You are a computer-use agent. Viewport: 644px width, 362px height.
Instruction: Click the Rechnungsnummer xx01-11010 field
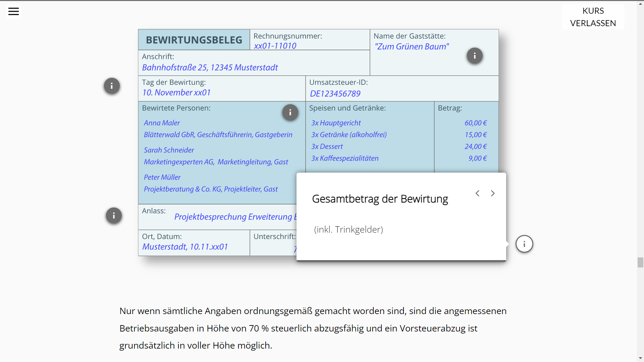point(275,46)
